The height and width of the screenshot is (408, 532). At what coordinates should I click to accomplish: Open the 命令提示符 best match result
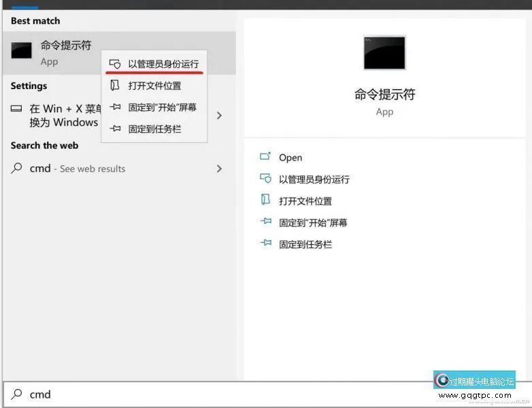pos(119,53)
